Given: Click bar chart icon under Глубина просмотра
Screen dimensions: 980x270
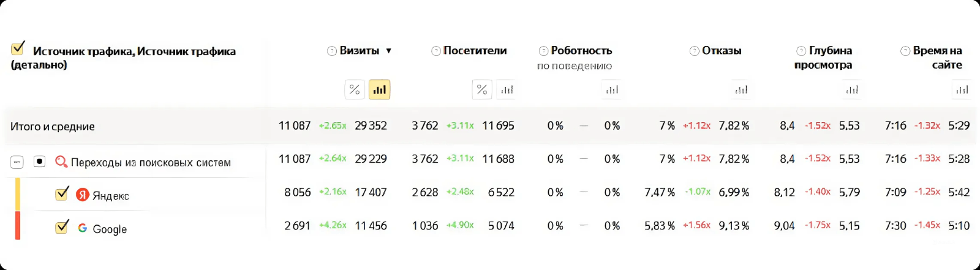Looking at the screenshot, I should [852, 90].
